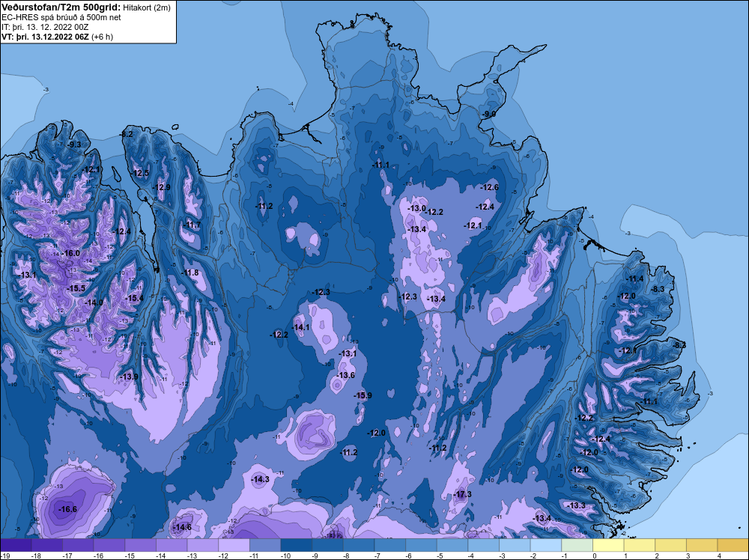Select the 'IT: þri. 13. 12. 2022 00Z' line

point(45,27)
